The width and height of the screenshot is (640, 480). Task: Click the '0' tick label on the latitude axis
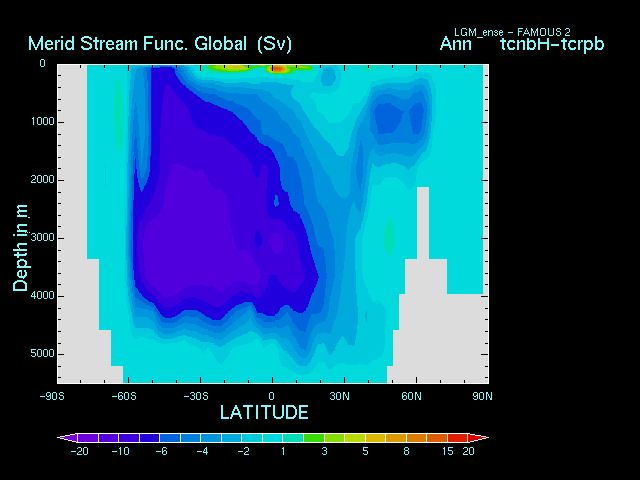(x=271, y=396)
